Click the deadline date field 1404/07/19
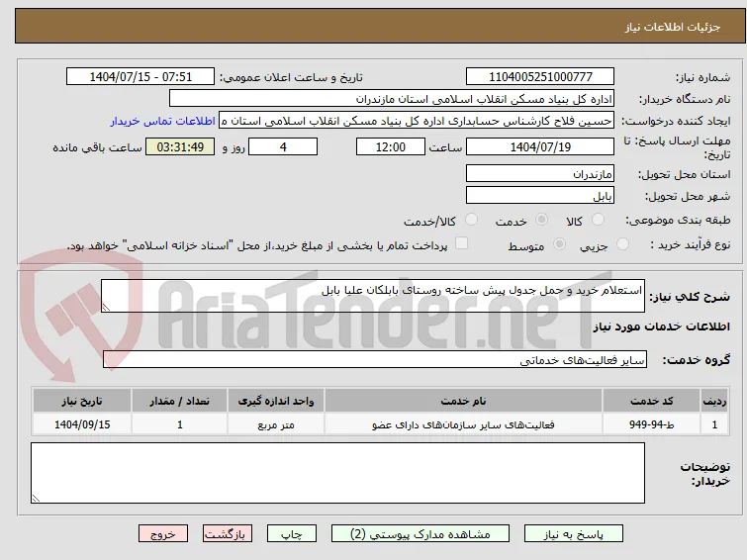 [x=540, y=146]
